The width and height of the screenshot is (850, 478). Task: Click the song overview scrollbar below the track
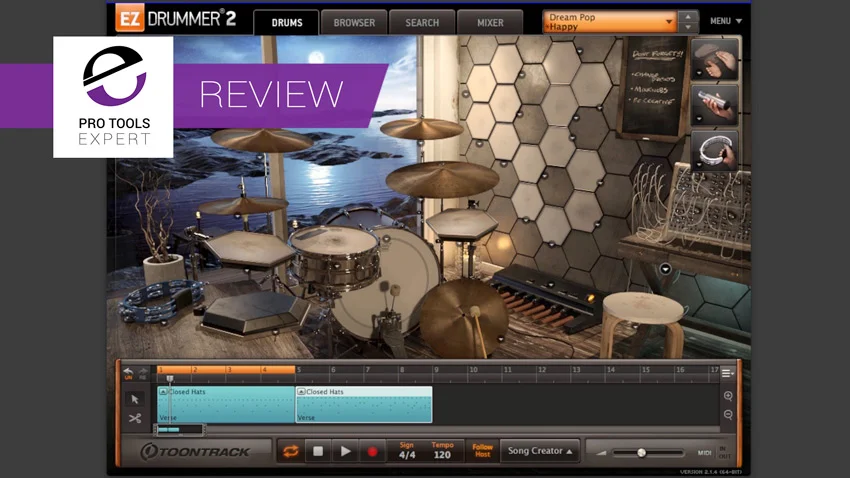pyautogui.click(x=179, y=430)
